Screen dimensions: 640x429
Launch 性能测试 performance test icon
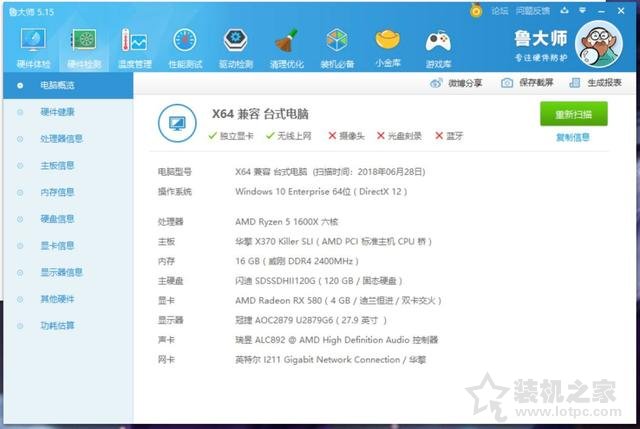point(185,48)
